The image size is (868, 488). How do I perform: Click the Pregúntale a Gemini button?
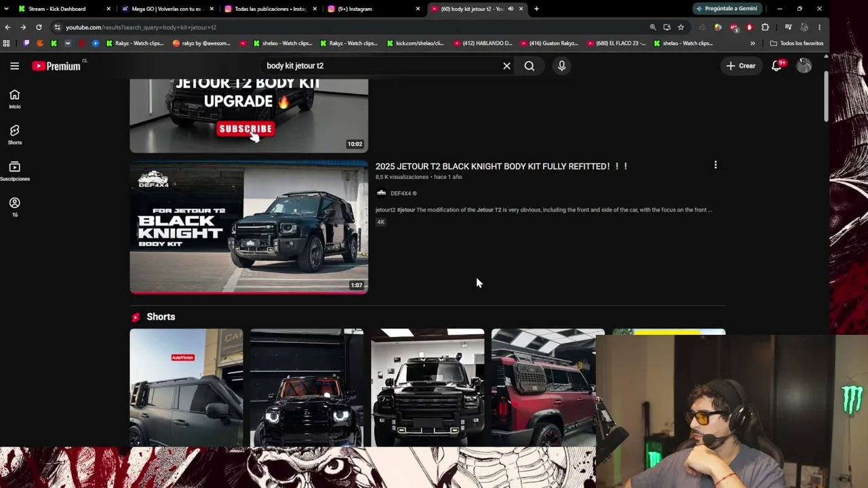pyautogui.click(x=726, y=9)
